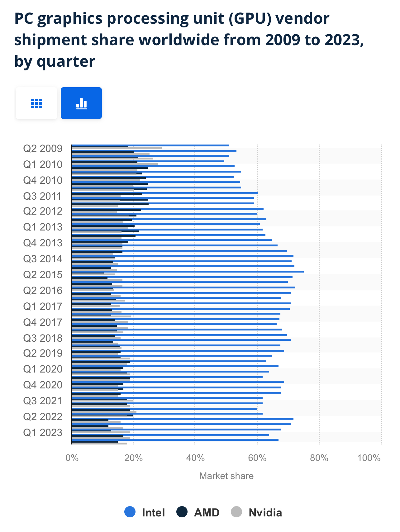
Task: Toggle the Nvidia series in legend
Action: 256,512
